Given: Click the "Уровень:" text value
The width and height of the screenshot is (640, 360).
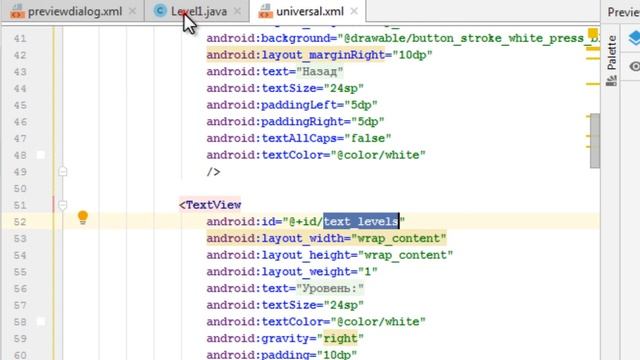Looking at the screenshot, I should tap(330, 289).
